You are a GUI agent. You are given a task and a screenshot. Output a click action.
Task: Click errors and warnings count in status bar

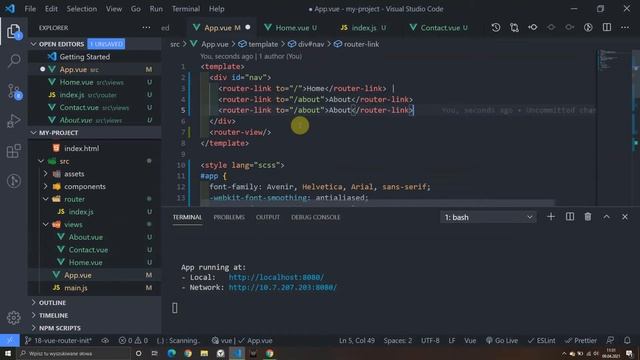133,340
